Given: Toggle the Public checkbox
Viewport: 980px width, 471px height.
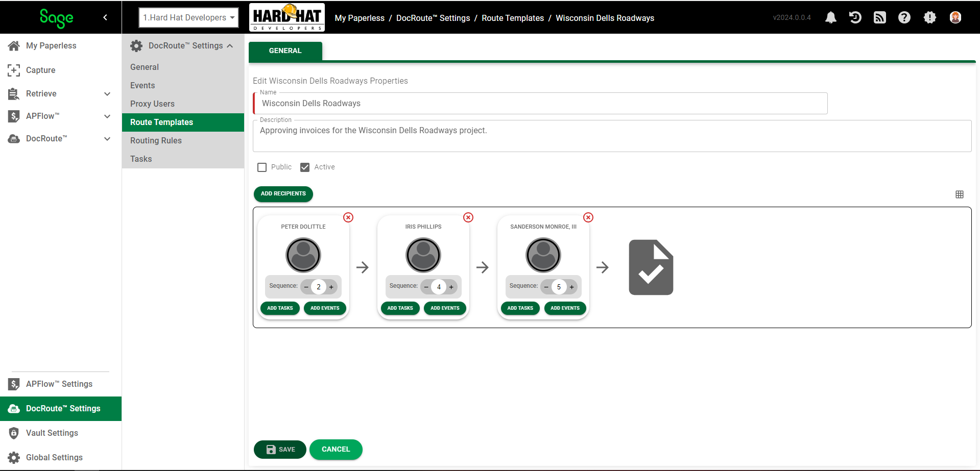Looking at the screenshot, I should (x=262, y=167).
